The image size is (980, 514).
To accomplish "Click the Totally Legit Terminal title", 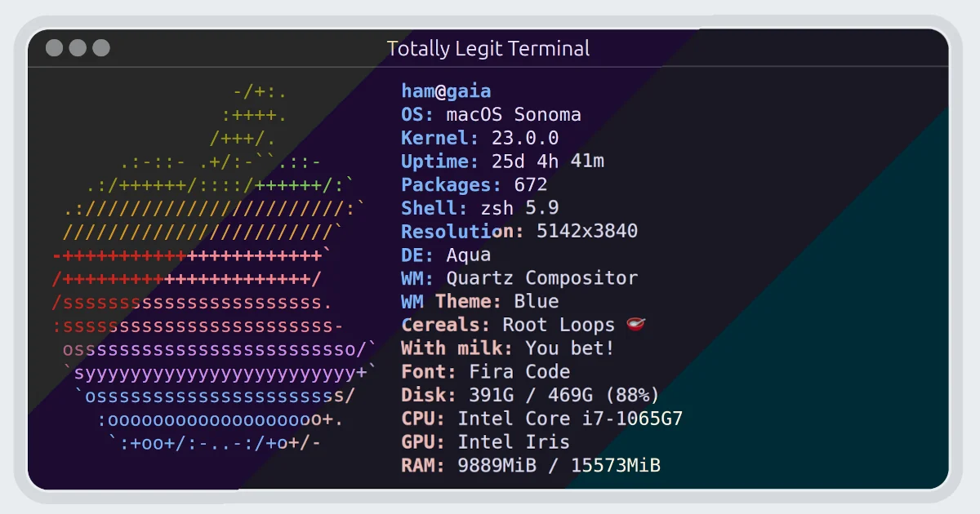I will (x=488, y=48).
